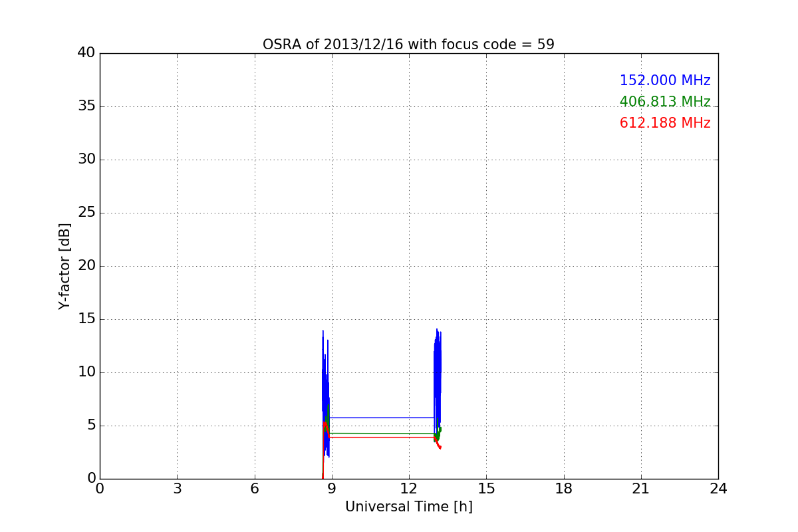The width and height of the screenshot is (798, 532).
Task: Select the red 612.188 MHz legend label
Action: point(665,123)
